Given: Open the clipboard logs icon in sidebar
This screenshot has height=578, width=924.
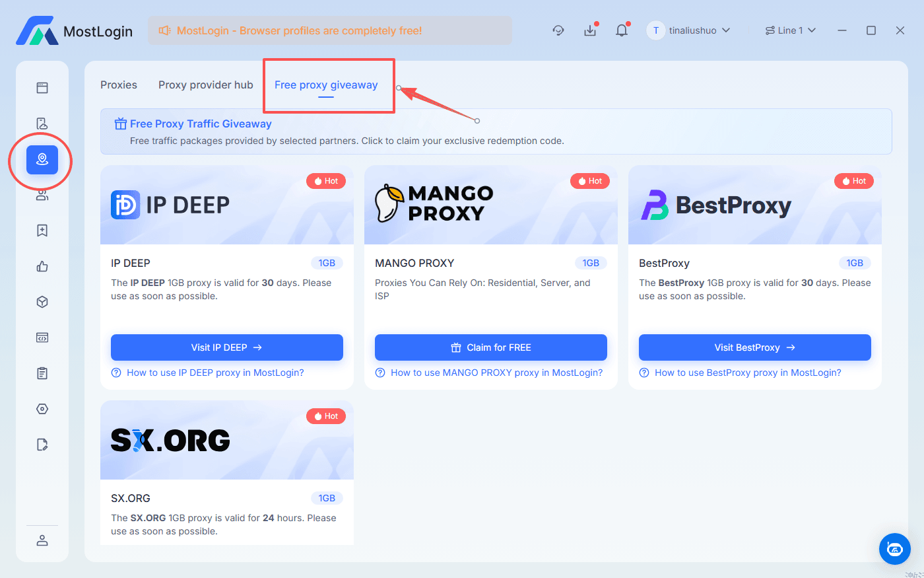Looking at the screenshot, I should [x=42, y=373].
